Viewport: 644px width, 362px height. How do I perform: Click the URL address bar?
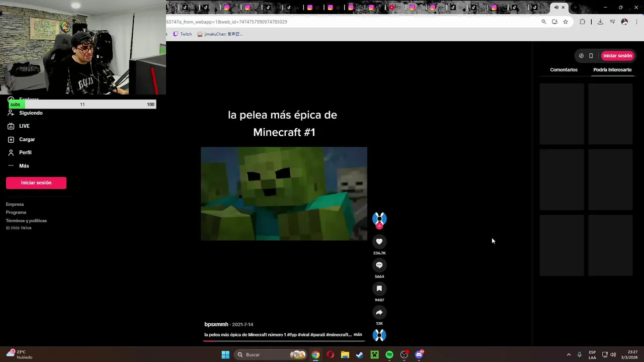click(x=352, y=22)
